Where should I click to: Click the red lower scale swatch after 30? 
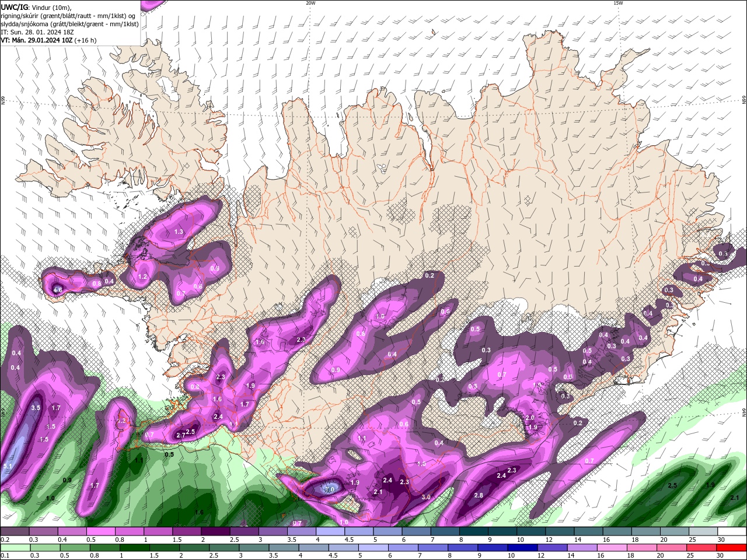click(732, 548)
